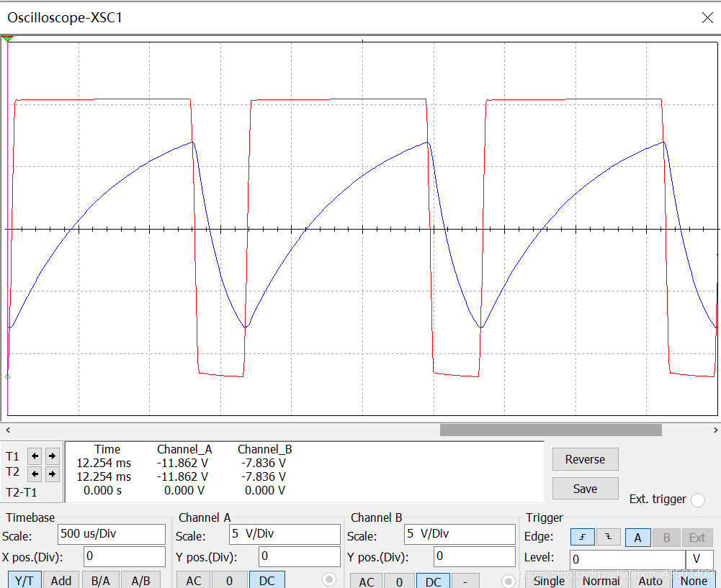Choose Normal trigger mode
The image size is (721, 588).
coord(601,581)
